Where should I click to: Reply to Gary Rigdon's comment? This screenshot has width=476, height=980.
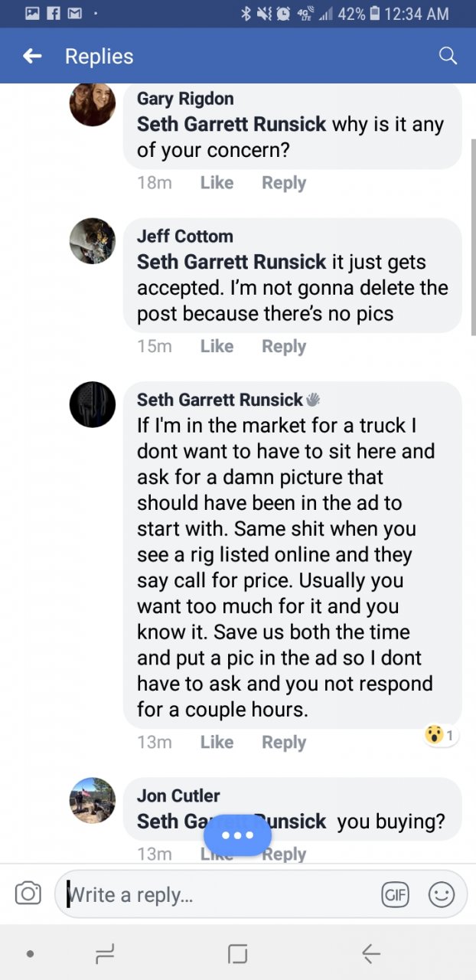(284, 183)
